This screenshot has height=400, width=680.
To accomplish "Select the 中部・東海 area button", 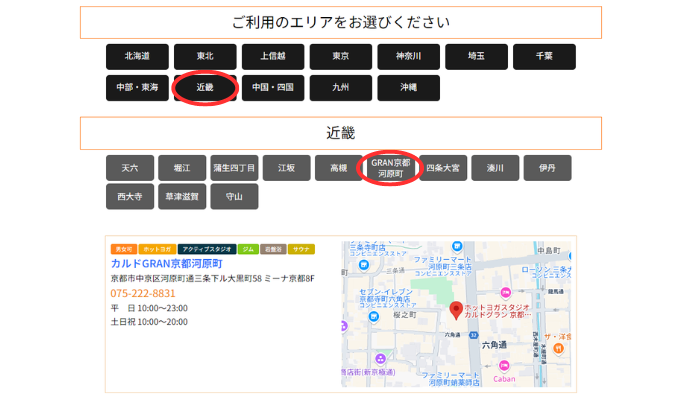I will coord(137,88).
